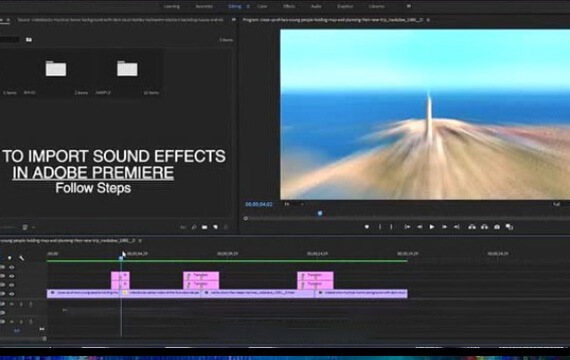This screenshot has width=570, height=360.
Task: Click timeline playhead marker on ruler
Action: [x=121, y=258]
